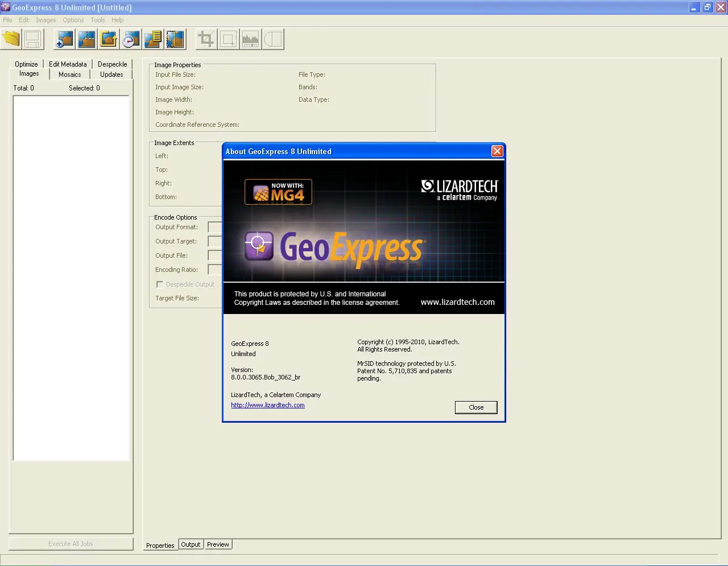Image resolution: width=728 pixels, height=566 pixels.
Task: Add an image using the blue plus icon
Action: [65, 39]
